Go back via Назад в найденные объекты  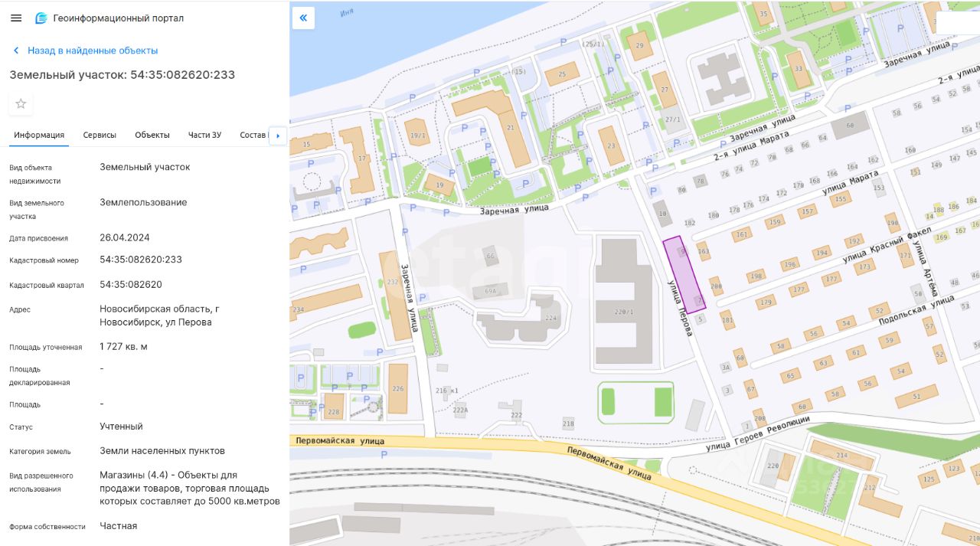click(93, 51)
